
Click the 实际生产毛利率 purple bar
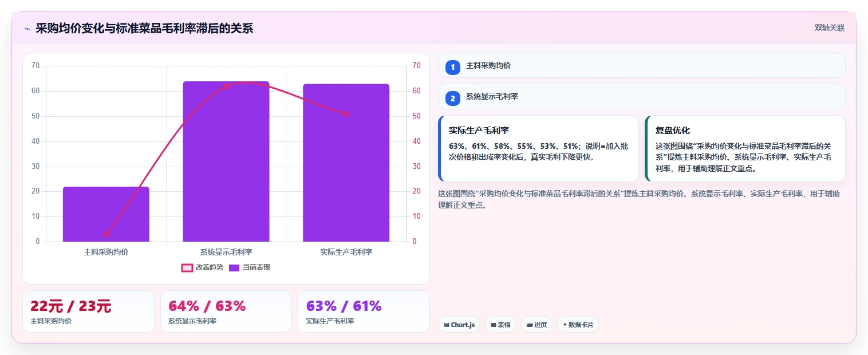click(346, 163)
